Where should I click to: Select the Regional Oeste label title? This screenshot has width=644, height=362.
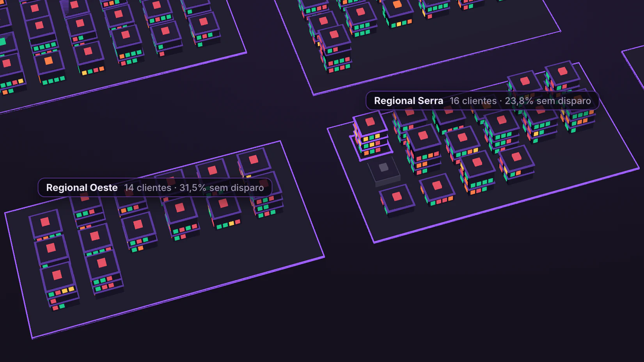tap(82, 188)
